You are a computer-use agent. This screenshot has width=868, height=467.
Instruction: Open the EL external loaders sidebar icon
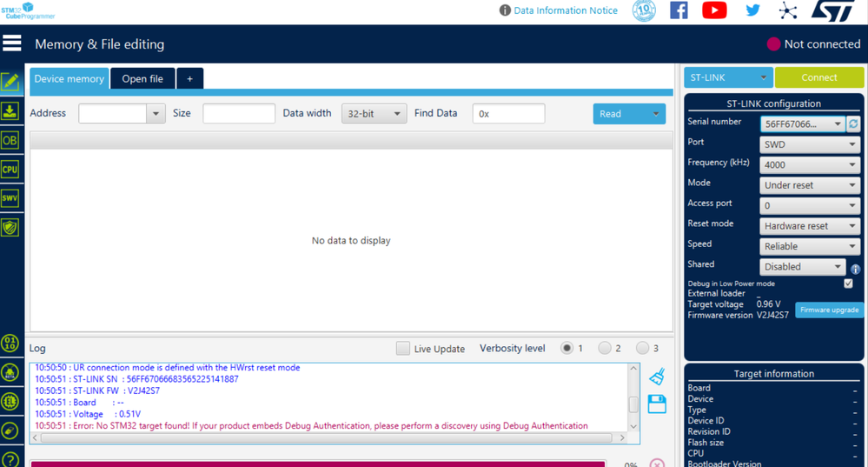point(10,401)
